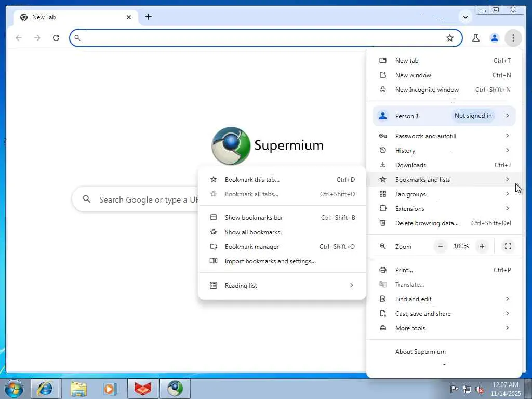This screenshot has width=532, height=399.
Task: Open the red fox taskbar app
Action: [x=142, y=389]
